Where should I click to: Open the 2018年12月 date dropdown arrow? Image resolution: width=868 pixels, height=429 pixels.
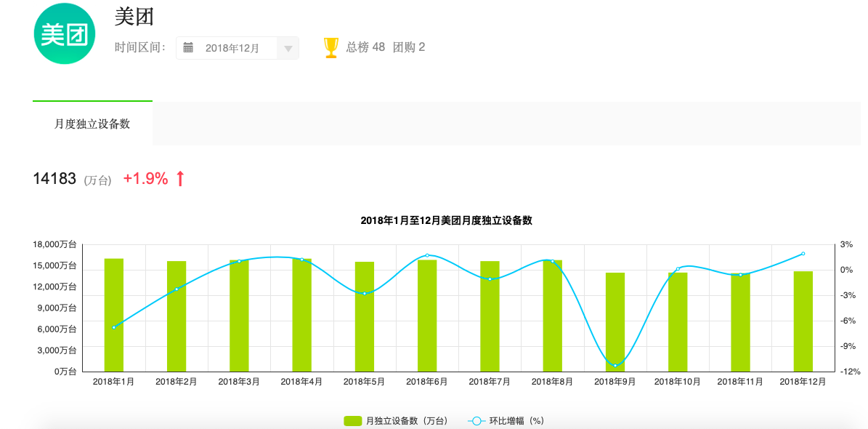(288, 48)
